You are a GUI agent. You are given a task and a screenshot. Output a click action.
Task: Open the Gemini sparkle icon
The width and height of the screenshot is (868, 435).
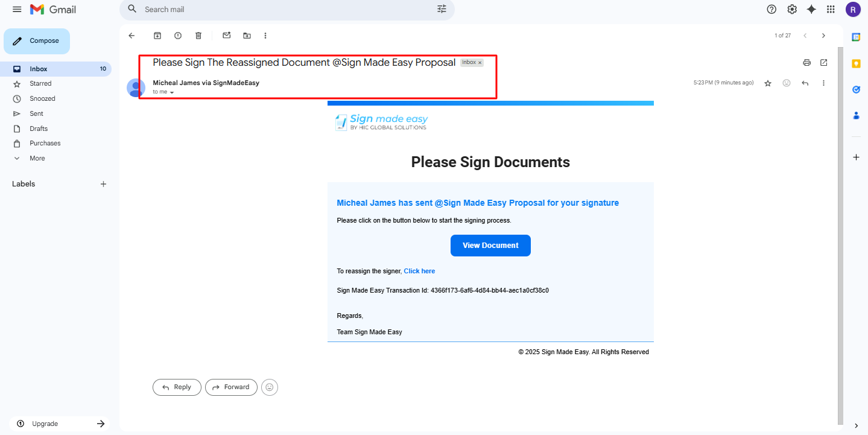click(x=811, y=9)
